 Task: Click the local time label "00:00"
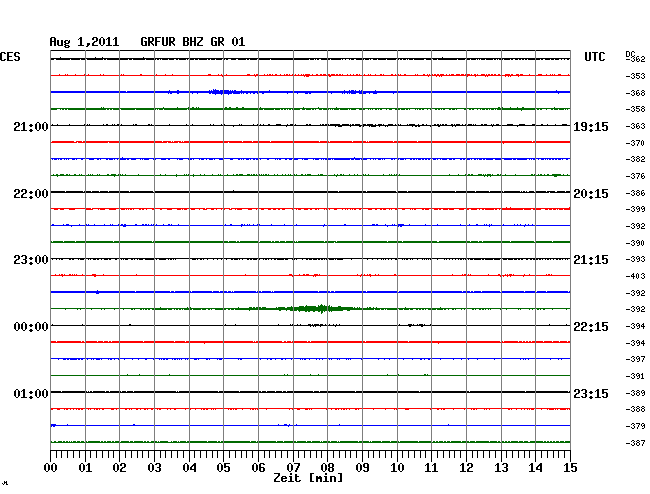[31, 327]
